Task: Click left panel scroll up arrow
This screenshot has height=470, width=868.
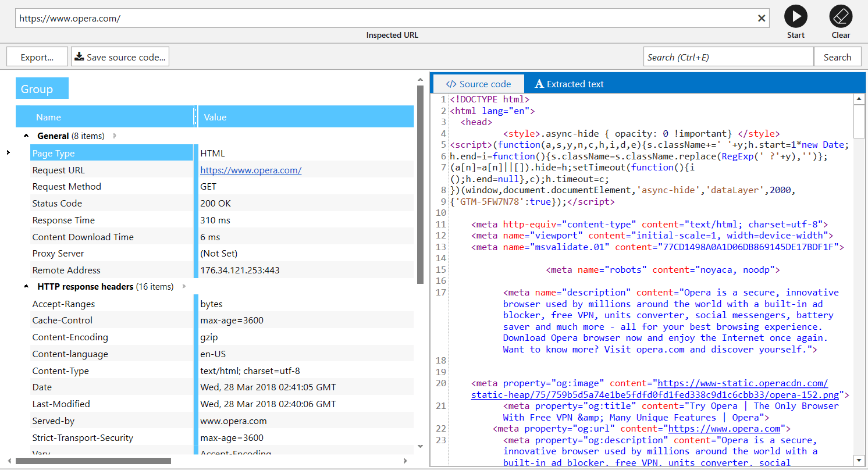Action: (x=421, y=80)
